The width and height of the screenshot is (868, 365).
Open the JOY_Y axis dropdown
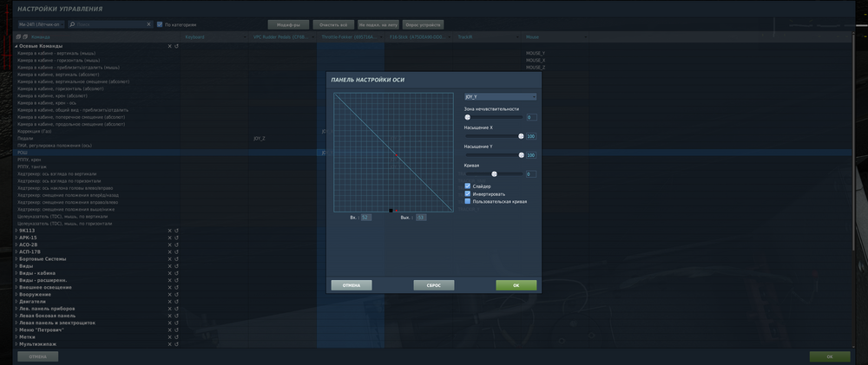click(x=501, y=97)
